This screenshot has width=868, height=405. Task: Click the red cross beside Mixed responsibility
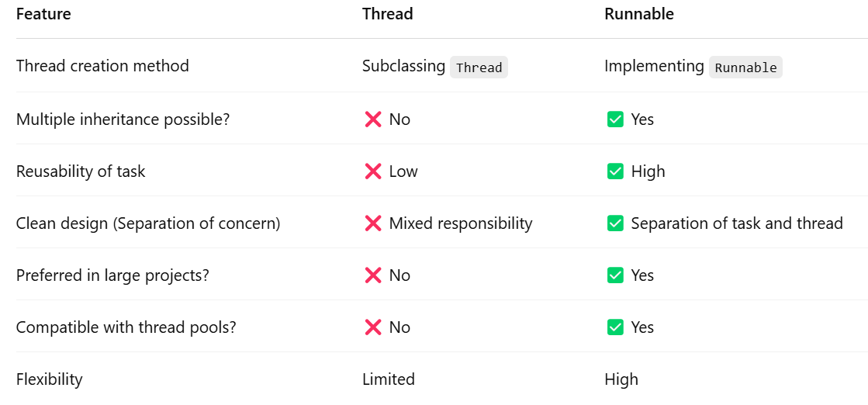click(x=373, y=223)
